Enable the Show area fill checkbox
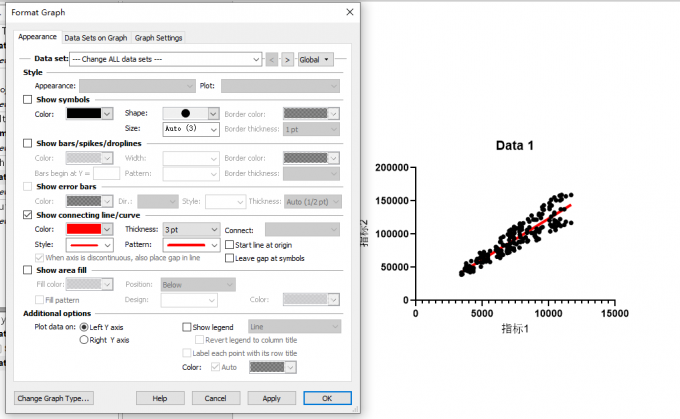Screen dimensions: 680x419 pos(28,270)
